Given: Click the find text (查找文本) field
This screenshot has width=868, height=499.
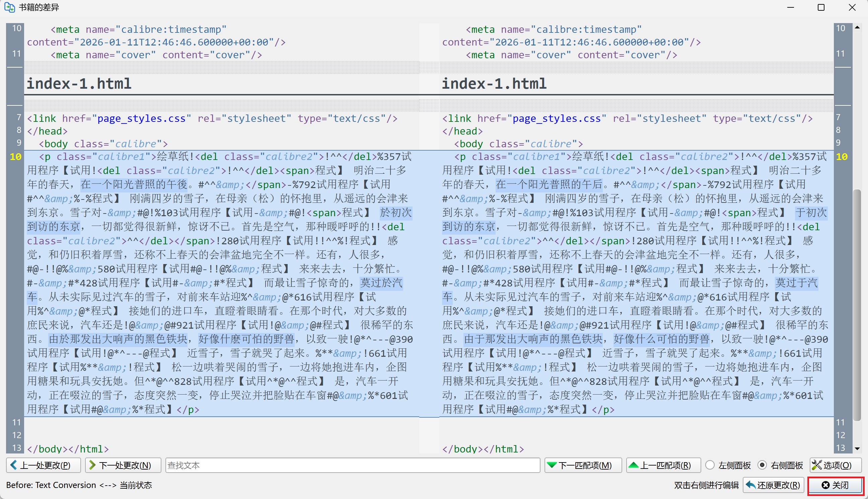Looking at the screenshot, I should pyautogui.click(x=352, y=465).
